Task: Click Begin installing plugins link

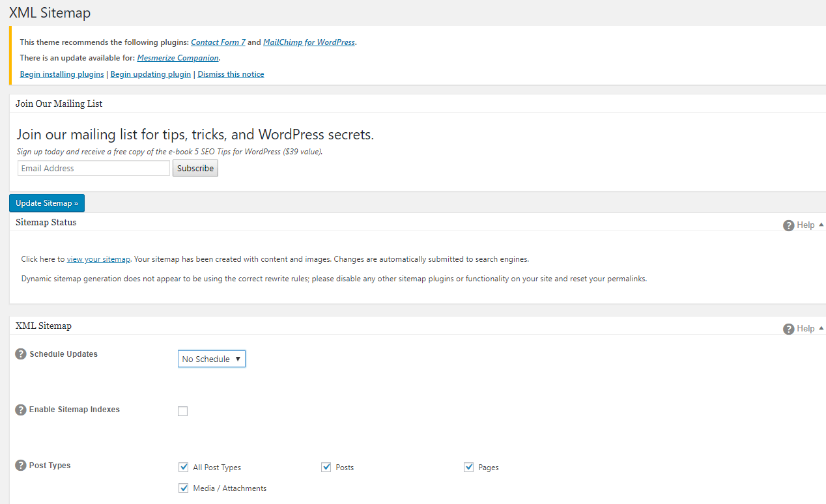Action: pyautogui.click(x=62, y=74)
